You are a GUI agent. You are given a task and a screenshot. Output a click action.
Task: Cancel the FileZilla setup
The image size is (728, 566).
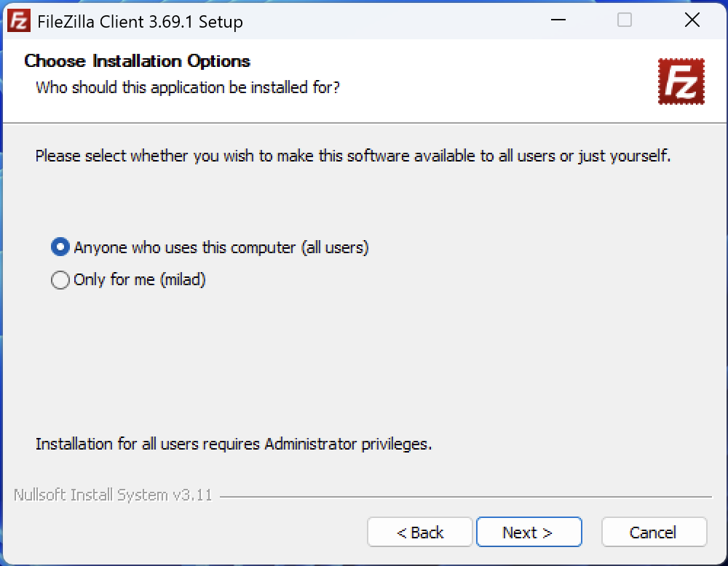tap(654, 532)
